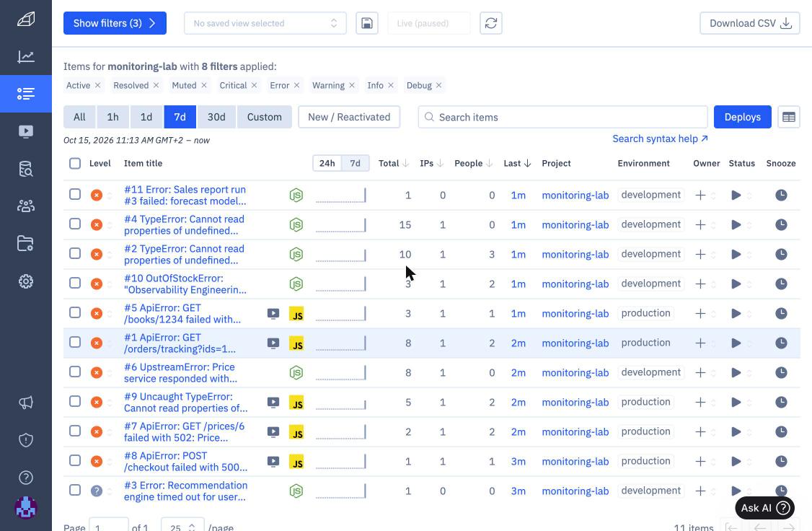Expand the Show filters (3) panel
The width and height of the screenshot is (812, 531).
pyautogui.click(x=115, y=23)
